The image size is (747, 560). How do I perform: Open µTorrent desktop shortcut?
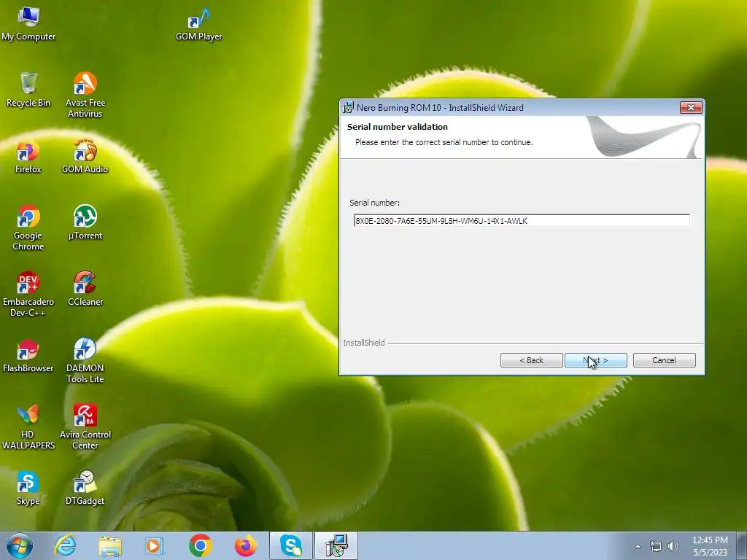click(85, 222)
